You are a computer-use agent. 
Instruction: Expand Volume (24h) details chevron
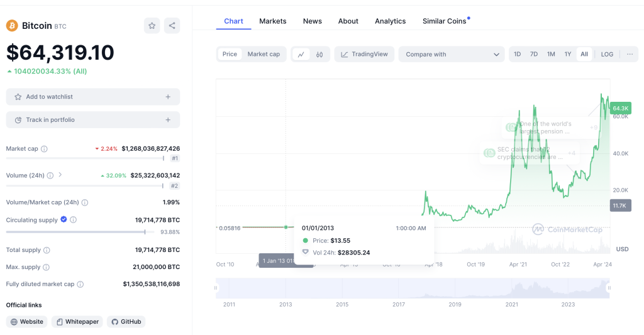[x=60, y=175]
